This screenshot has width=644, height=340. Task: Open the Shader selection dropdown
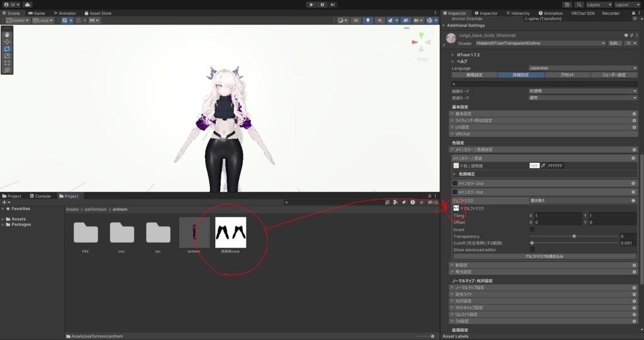[x=540, y=43]
